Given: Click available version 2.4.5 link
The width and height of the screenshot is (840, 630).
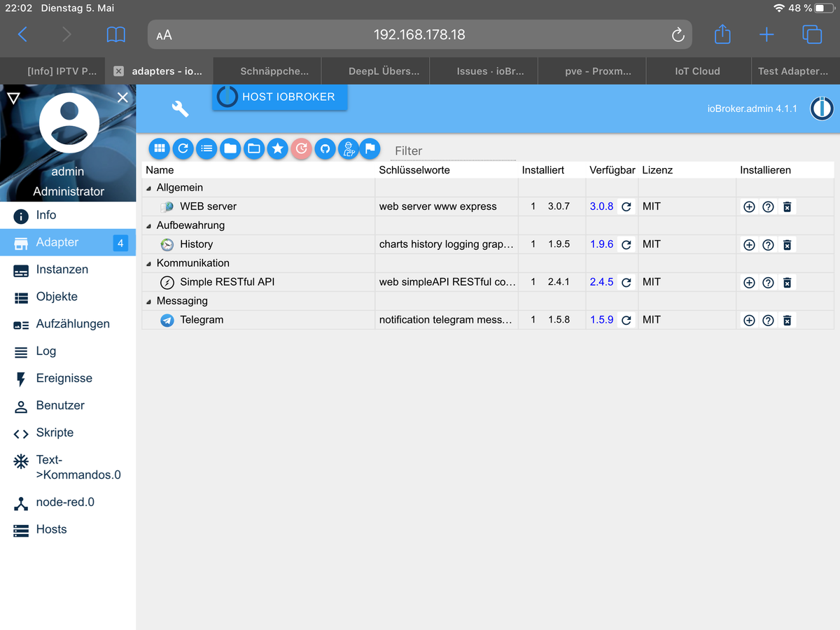Looking at the screenshot, I should [601, 282].
